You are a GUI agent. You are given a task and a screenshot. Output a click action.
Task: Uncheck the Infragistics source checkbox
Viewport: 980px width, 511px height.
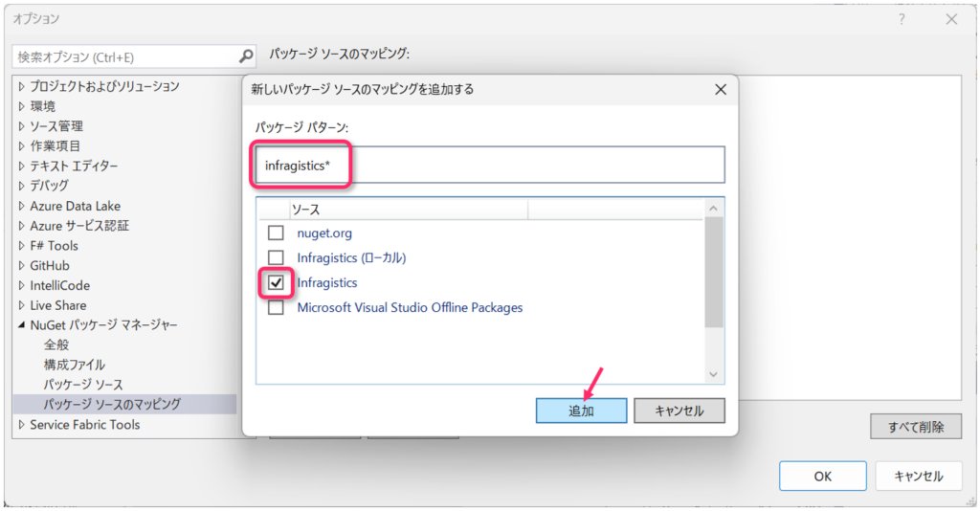pyautogui.click(x=276, y=283)
